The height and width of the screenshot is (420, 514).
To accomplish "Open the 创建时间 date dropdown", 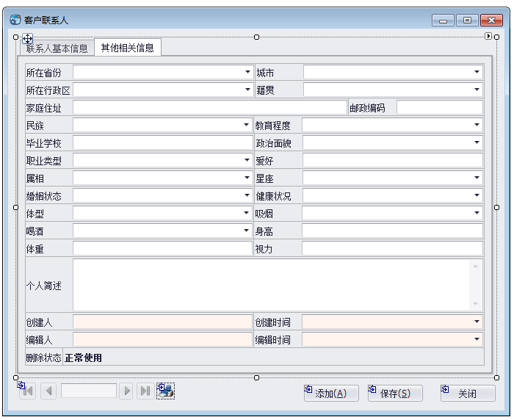I will click(477, 322).
